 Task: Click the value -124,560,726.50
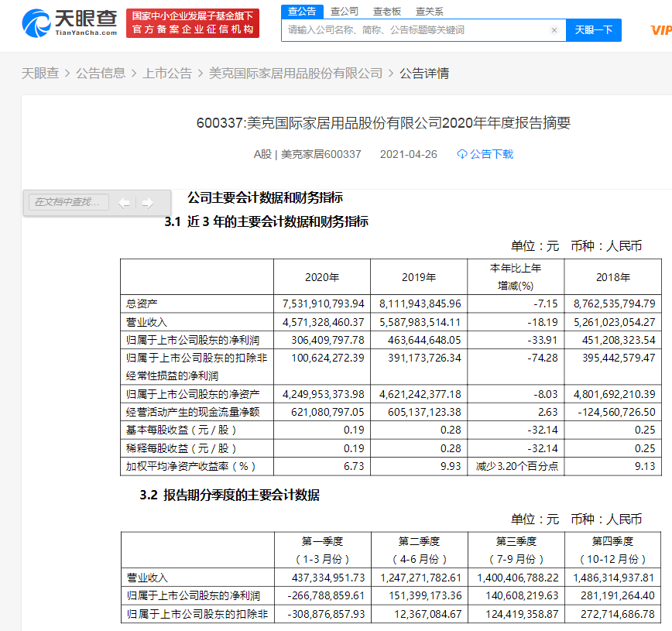click(616, 413)
